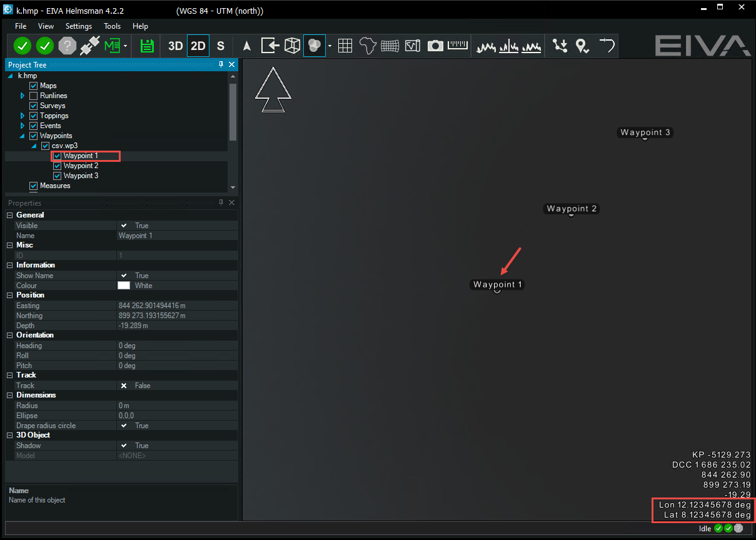Click the white Colour swatch
756x540 pixels.
tap(124, 286)
